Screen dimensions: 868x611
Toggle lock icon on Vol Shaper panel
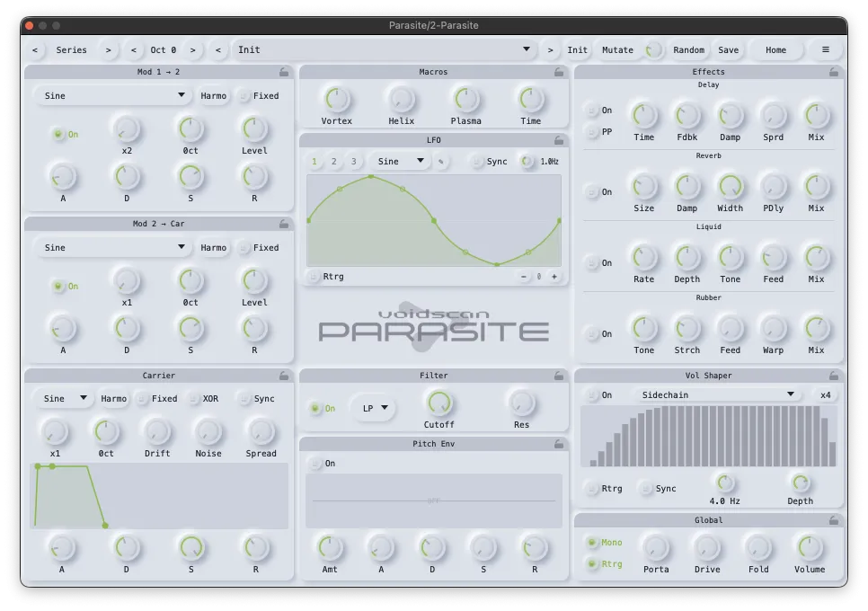coord(833,376)
